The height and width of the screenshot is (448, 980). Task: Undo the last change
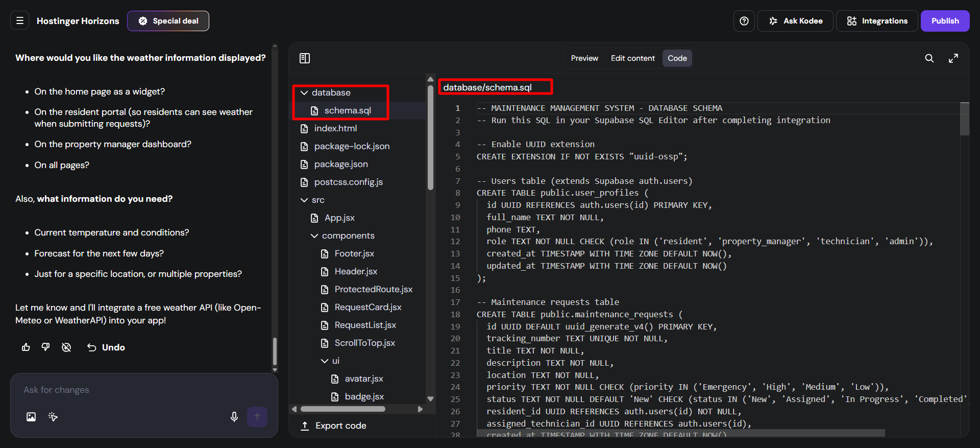coord(106,347)
